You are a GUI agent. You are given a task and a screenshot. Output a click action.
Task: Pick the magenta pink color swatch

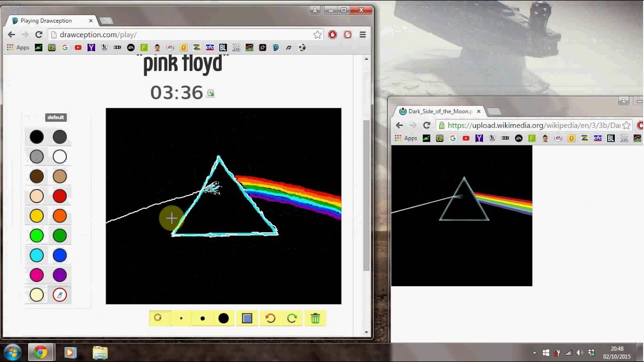(37, 275)
